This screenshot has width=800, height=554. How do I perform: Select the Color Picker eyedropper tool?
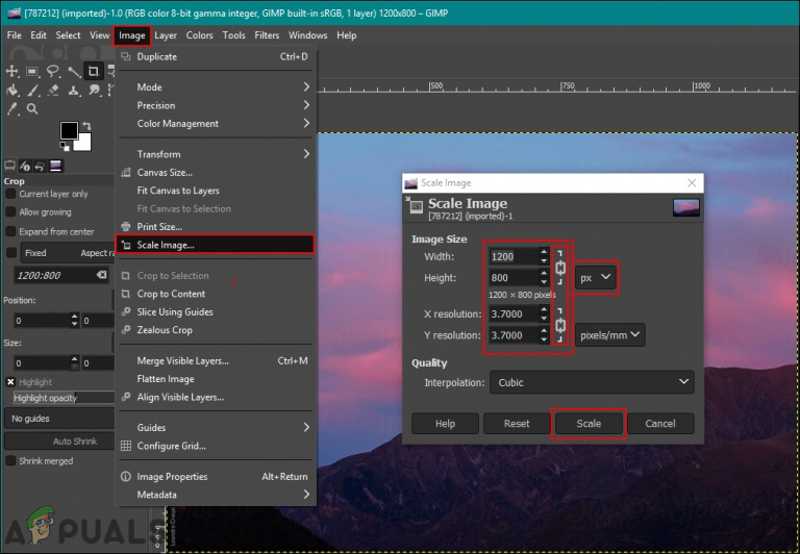point(13,109)
